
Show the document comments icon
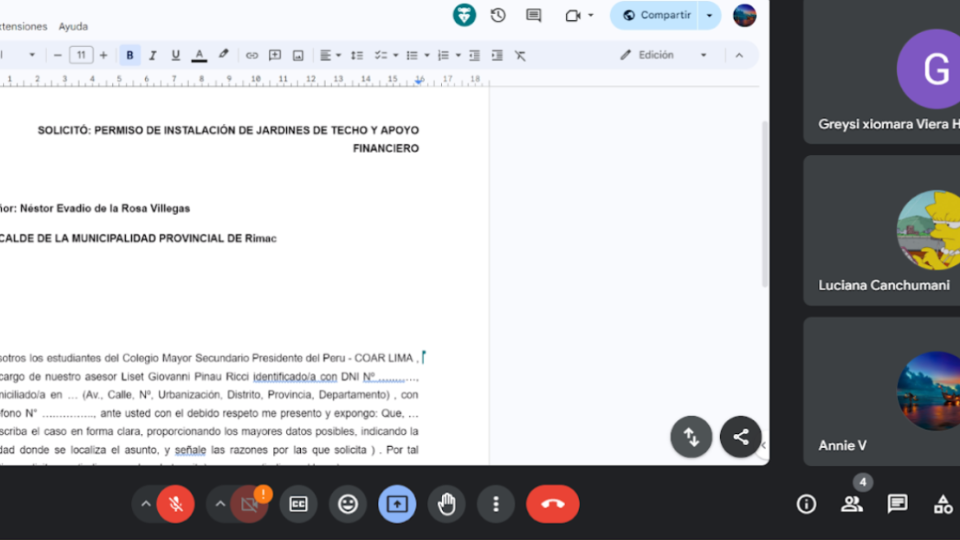(534, 15)
